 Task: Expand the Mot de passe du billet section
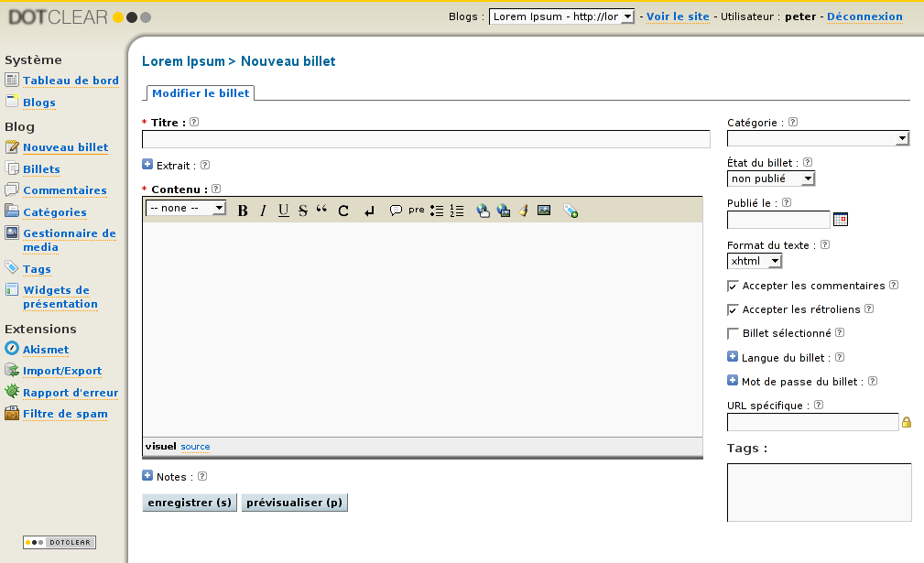coord(733,381)
